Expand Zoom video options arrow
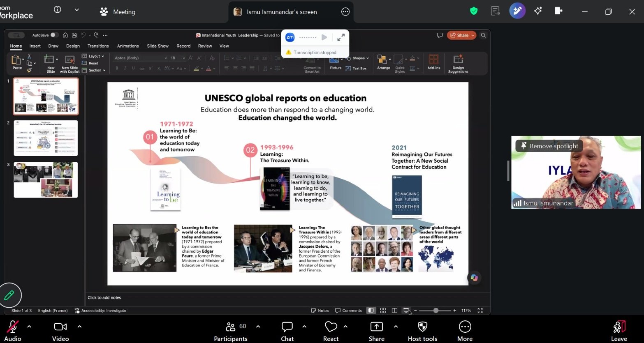 pos(79,327)
